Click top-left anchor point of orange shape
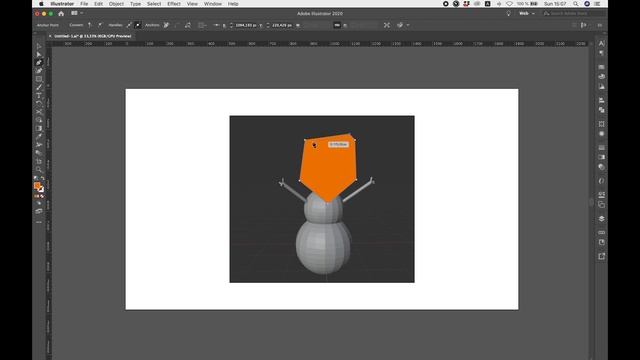 [305, 140]
